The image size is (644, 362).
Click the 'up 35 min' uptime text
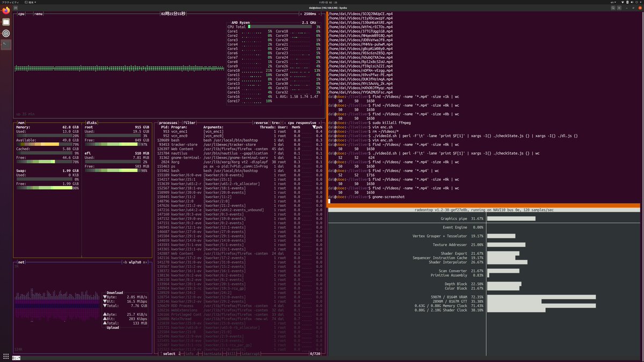point(25,114)
